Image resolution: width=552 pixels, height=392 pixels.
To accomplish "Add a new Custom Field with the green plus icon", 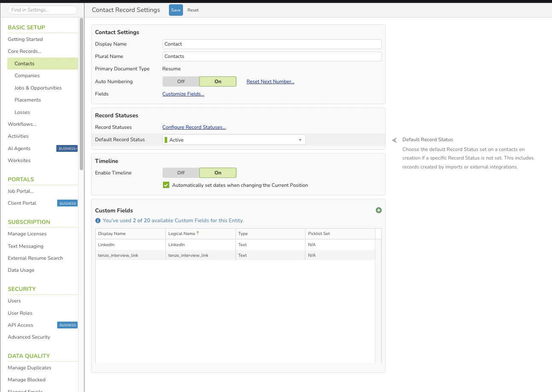I will tap(378, 210).
